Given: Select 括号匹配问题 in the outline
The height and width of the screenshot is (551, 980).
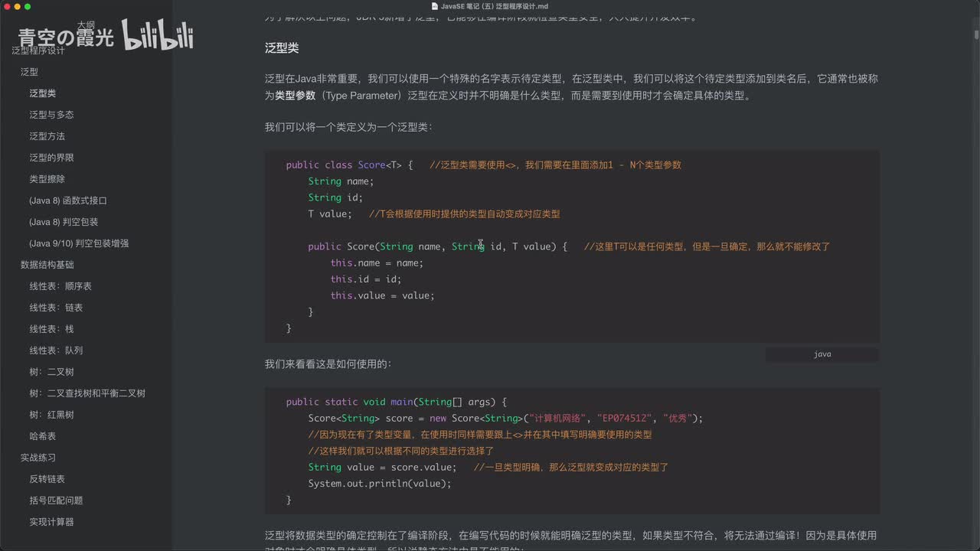Looking at the screenshot, I should (x=56, y=500).
